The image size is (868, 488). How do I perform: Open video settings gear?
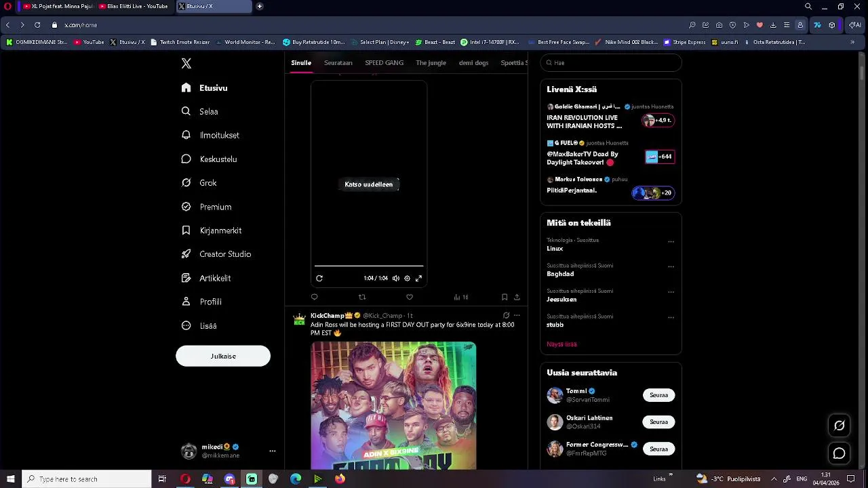coord(407,278)
